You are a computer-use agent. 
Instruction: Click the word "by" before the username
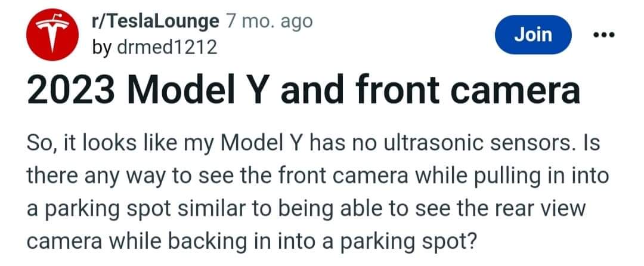tap(100, 47)
